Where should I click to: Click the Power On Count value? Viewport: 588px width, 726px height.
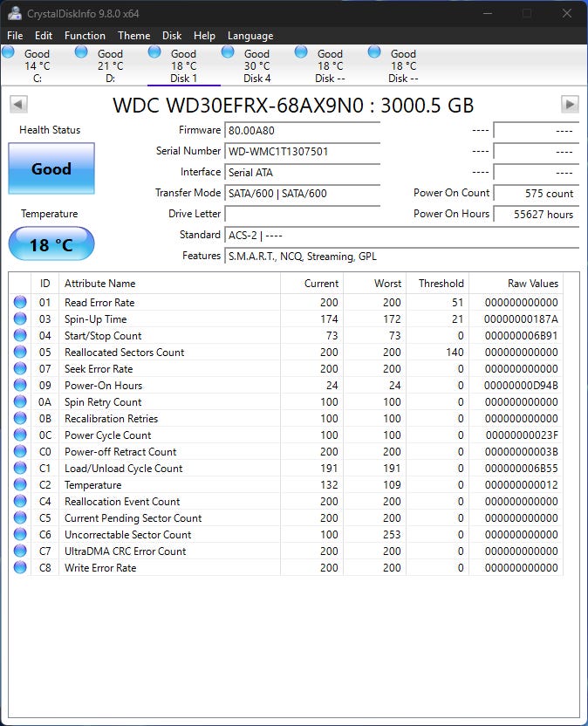537,193
